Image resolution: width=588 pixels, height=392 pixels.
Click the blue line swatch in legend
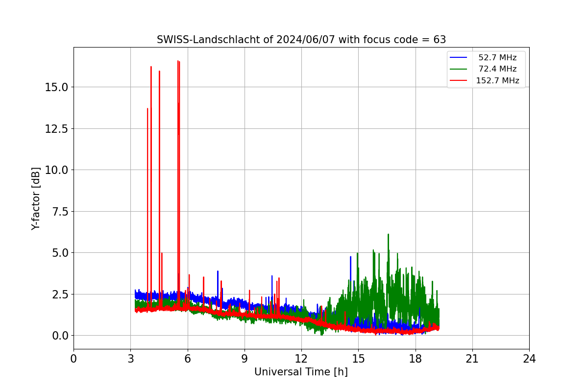(459, 58)
